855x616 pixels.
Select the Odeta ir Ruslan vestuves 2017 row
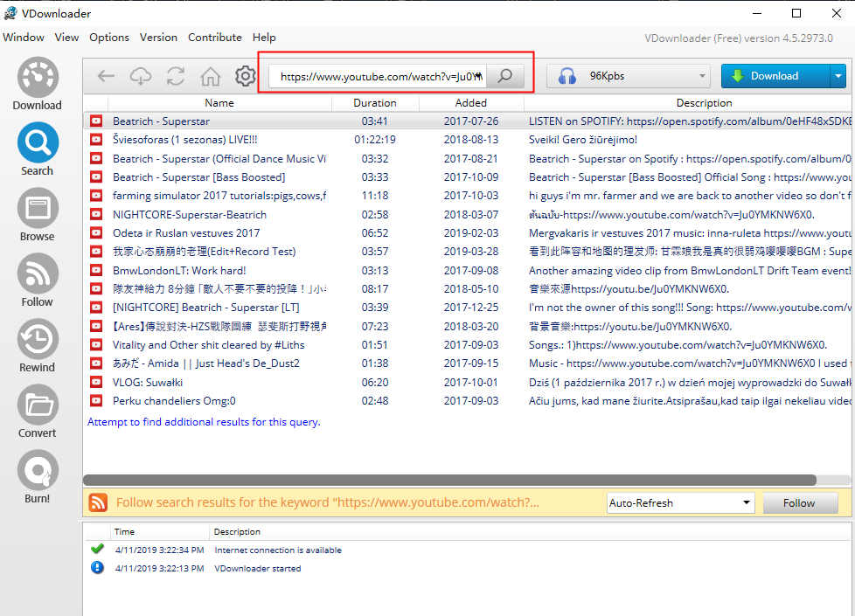pyautogui.click(x=468, y=232)
